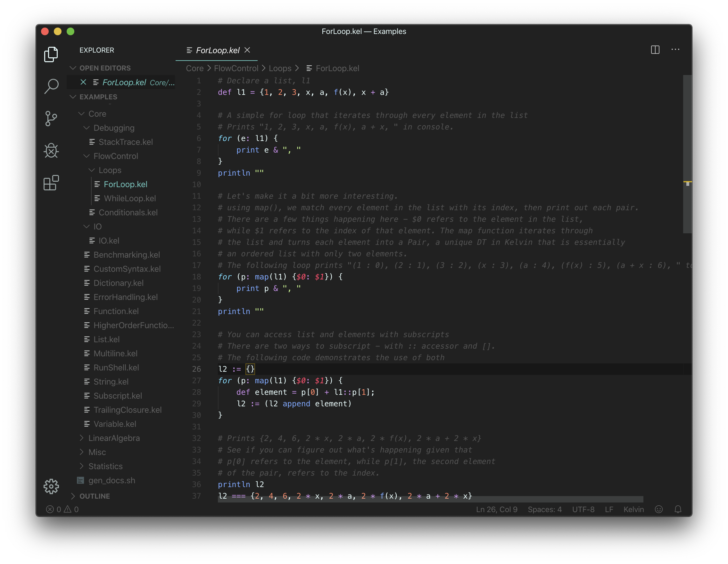Select the FlowControl breadcrumb item

pos(236,68)
